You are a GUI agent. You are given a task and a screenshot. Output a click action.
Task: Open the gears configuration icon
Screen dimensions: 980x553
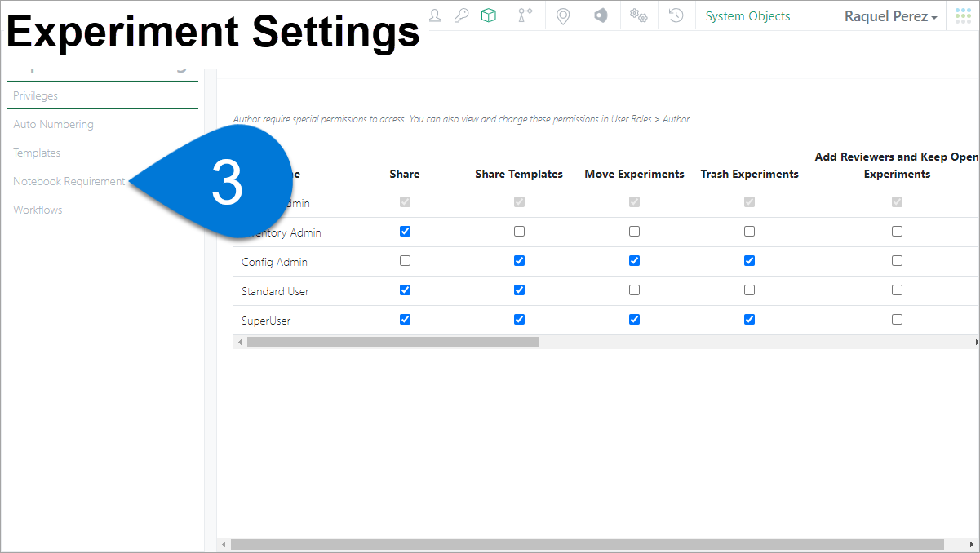coord(638,15)
